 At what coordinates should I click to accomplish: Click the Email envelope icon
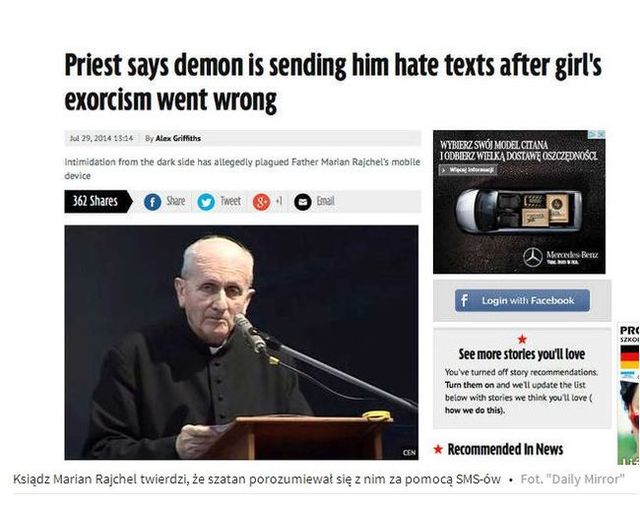coord(302,202)
